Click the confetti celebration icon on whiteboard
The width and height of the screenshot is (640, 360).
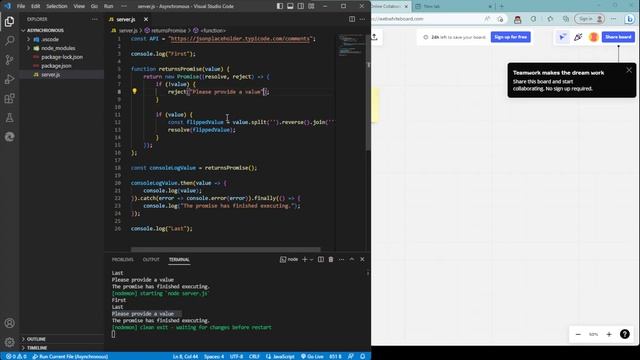[578, 37]
